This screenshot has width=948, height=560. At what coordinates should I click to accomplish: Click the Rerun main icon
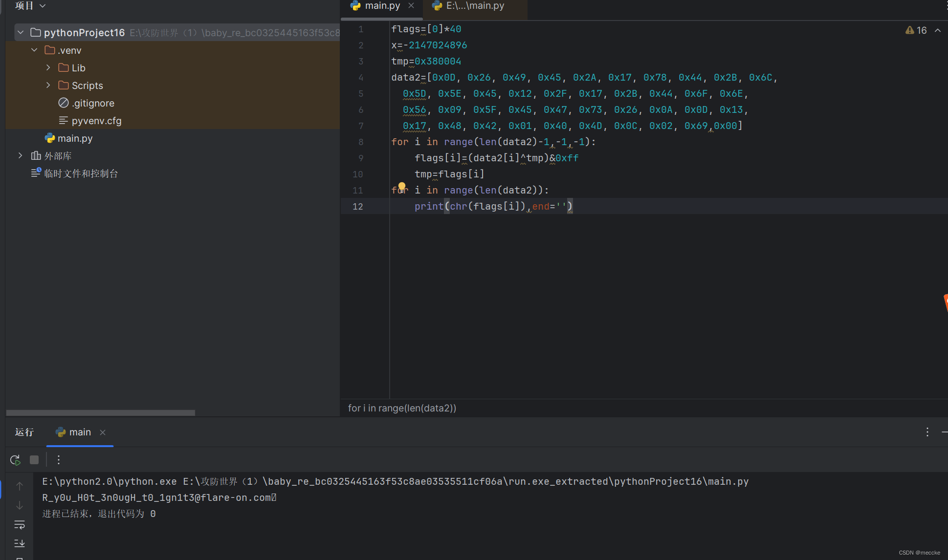pos(15,460)
